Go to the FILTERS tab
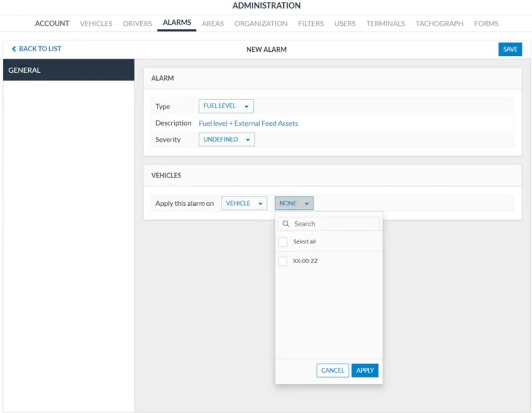 [x=311, y=24]
